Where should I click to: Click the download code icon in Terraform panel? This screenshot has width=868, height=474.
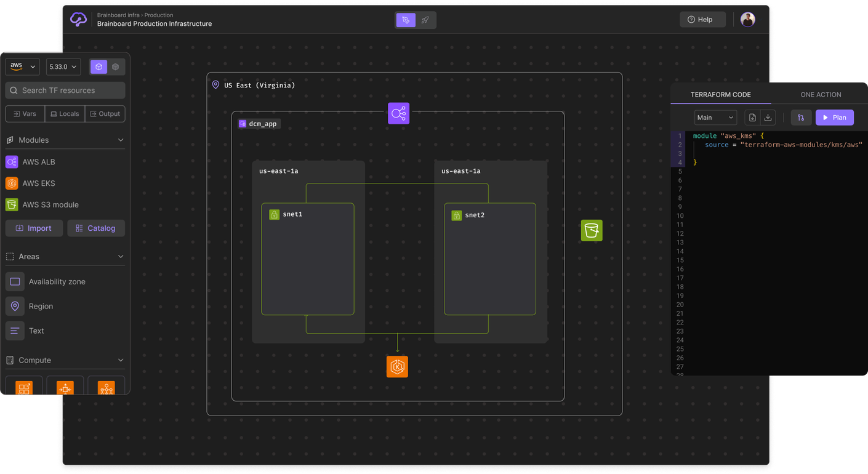(x=768, y=117)
